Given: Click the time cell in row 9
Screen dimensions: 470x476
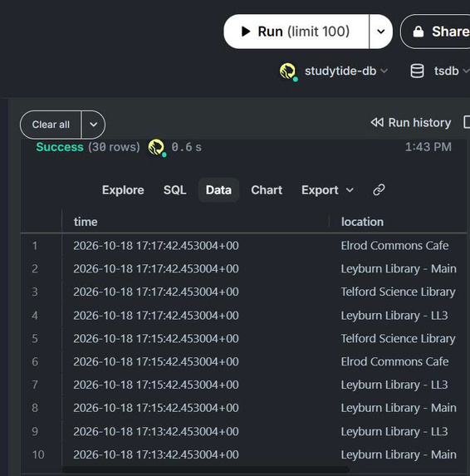Looking at the screenshot, I should pos(156,431).
